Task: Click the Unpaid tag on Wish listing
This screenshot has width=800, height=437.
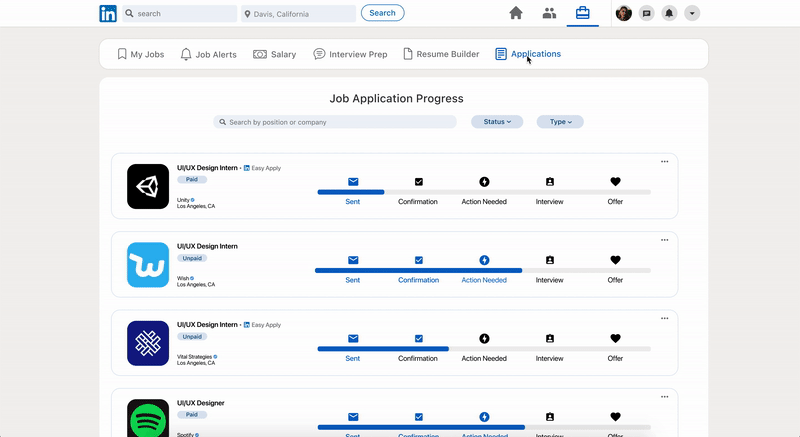Action: tap(192, 259)
